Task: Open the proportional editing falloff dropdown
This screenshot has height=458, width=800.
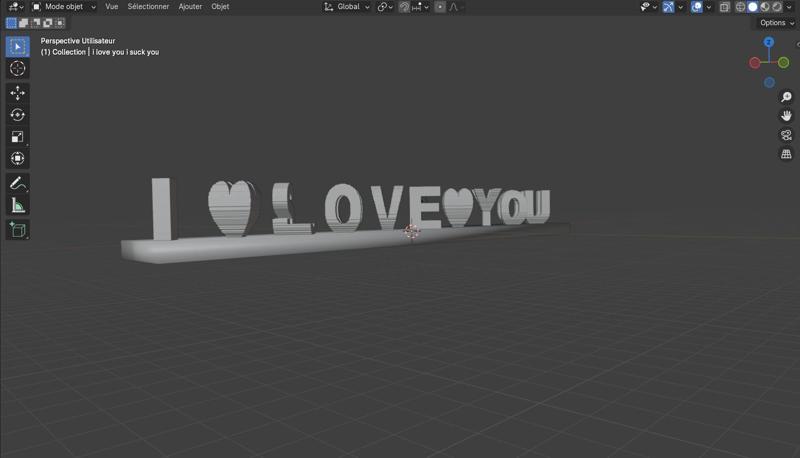Action: (x=454, y=7)
